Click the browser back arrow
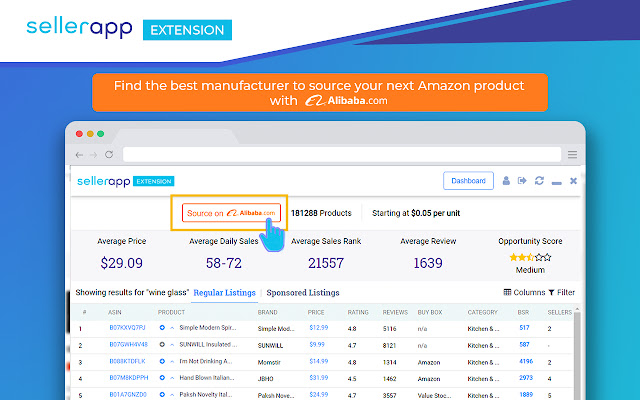The width and height of the screenshot is (640, 400). pyautogui.click(x=80, y=155)
